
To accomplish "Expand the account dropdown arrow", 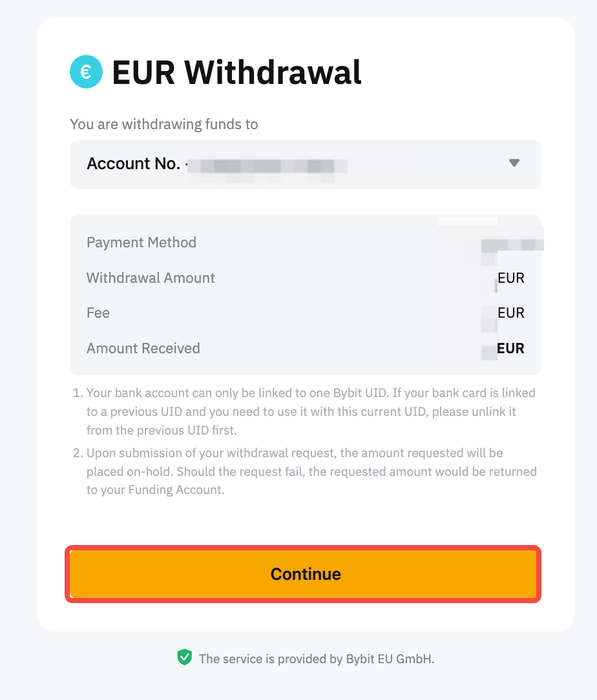I will pos(514,163).
